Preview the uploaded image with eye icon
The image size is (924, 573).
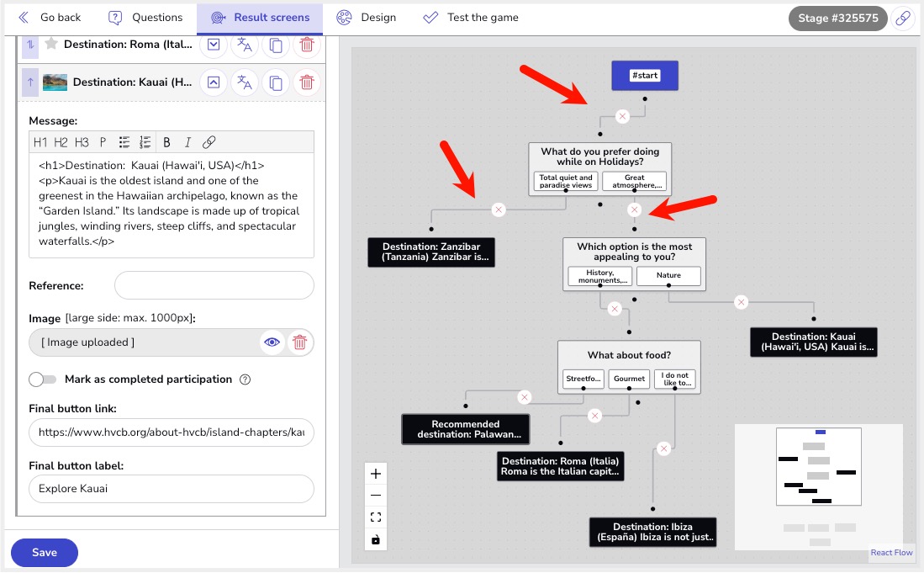pyautogui.click(x=272, y=342)
